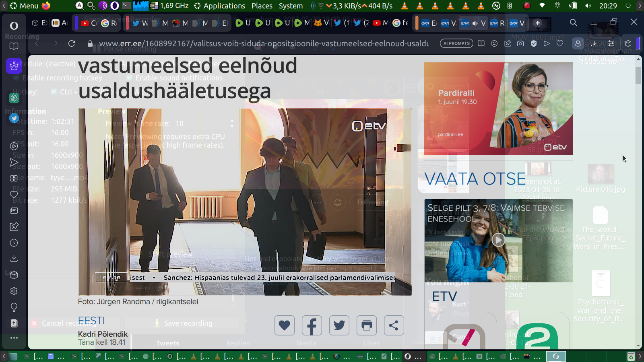Play the Selge pilt video thumbnail
This screenshot has height=362, width=644.
click(498, 240)
